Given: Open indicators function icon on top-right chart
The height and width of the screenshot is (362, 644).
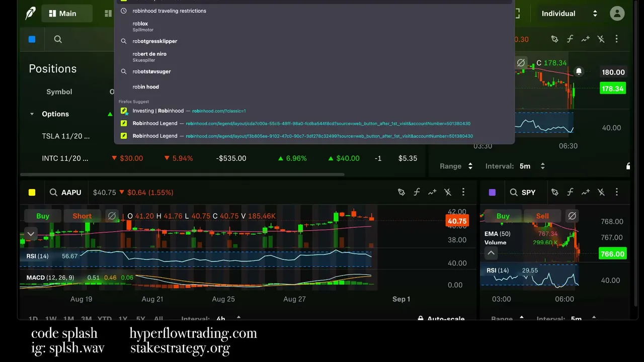Looking at the screenshot, I should tap(570, 39).
